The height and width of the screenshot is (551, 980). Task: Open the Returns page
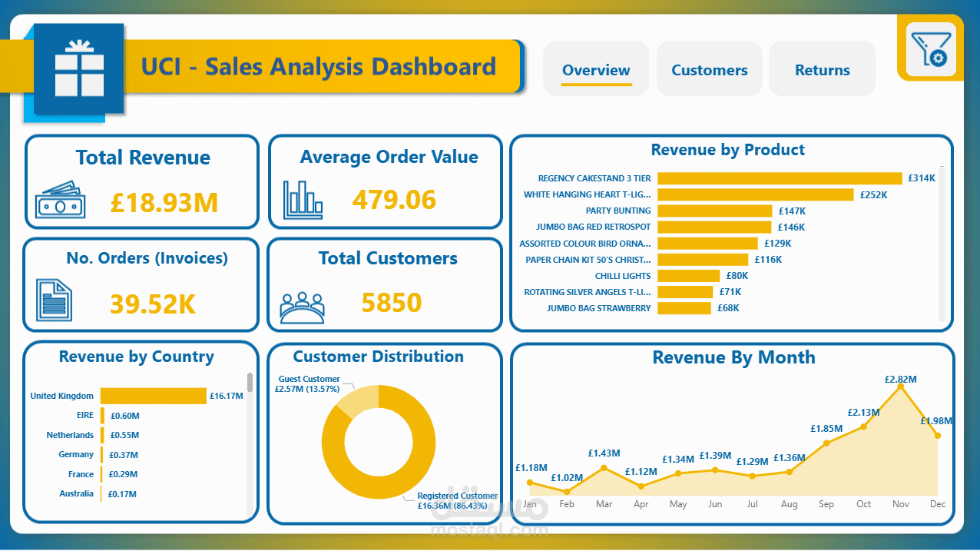coord(822,68)
